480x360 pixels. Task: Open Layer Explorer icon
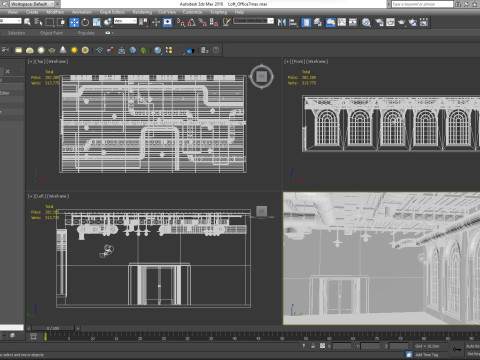click(x=318, y=22)
